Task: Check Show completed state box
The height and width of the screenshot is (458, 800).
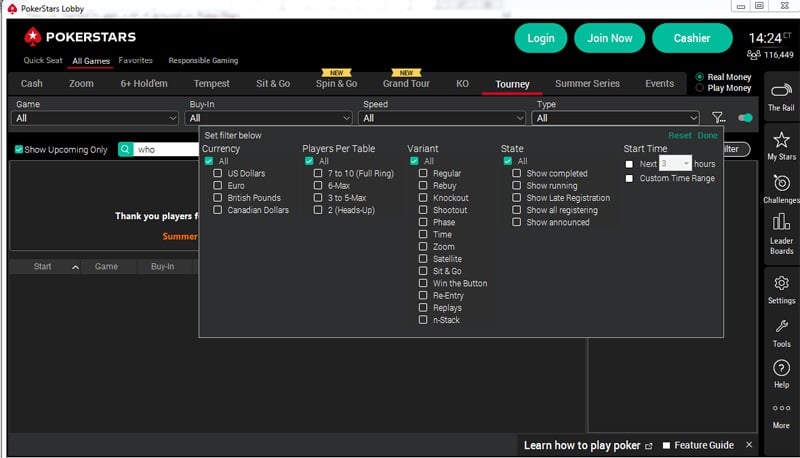Action: coord(516,173)
